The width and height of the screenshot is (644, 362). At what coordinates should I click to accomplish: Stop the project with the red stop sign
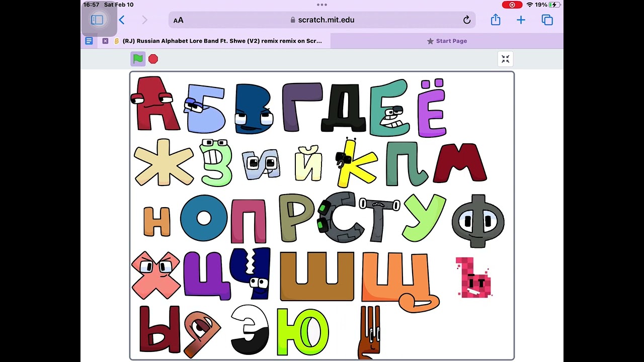[x=153, y=59]
